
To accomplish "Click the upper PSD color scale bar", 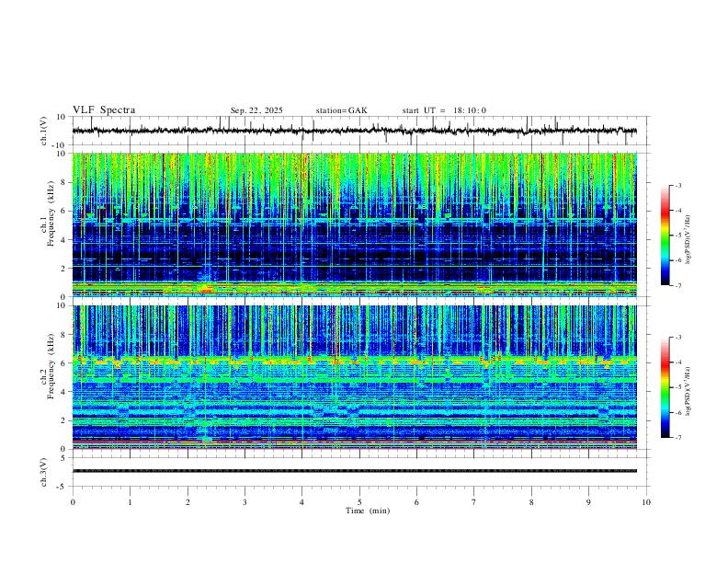I will (x=665, y=236).
